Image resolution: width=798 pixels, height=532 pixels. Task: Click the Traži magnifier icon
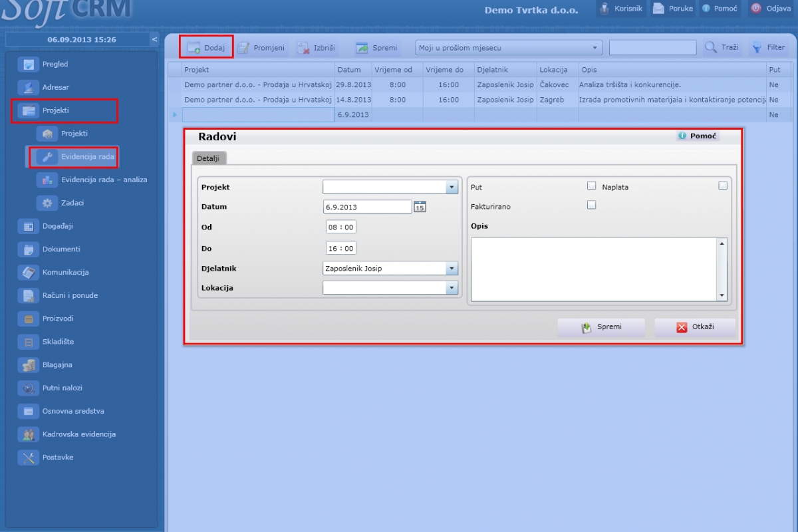[711, 48]
